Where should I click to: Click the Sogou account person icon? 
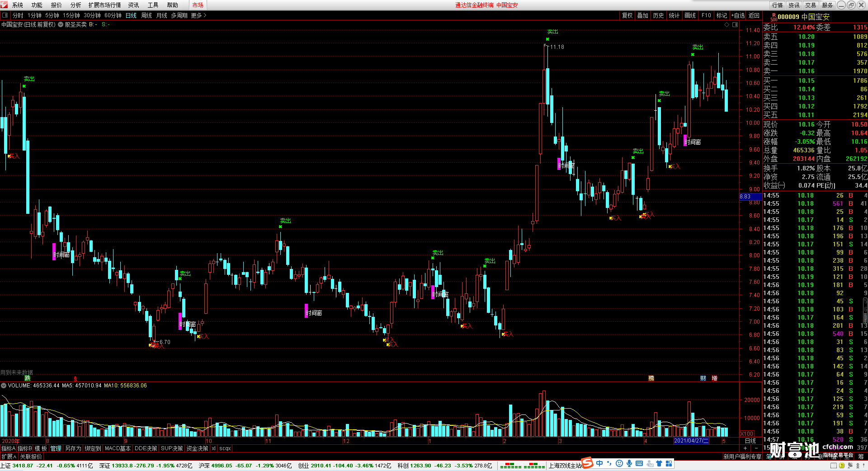[x=650, y=463]
